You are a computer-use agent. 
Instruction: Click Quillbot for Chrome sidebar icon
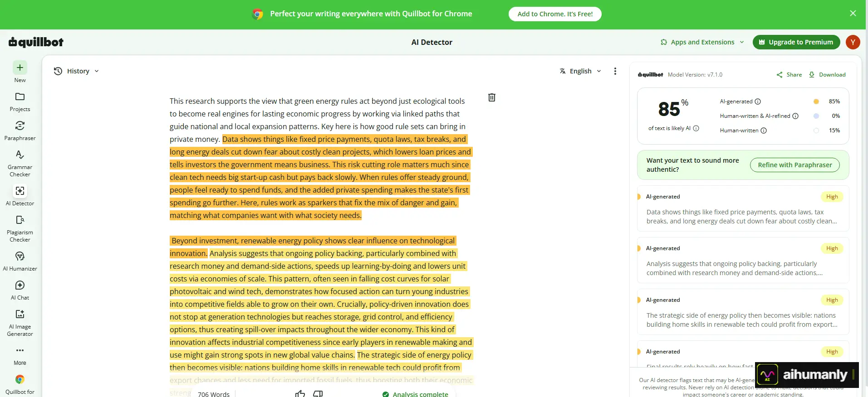[x=20, y=380]
